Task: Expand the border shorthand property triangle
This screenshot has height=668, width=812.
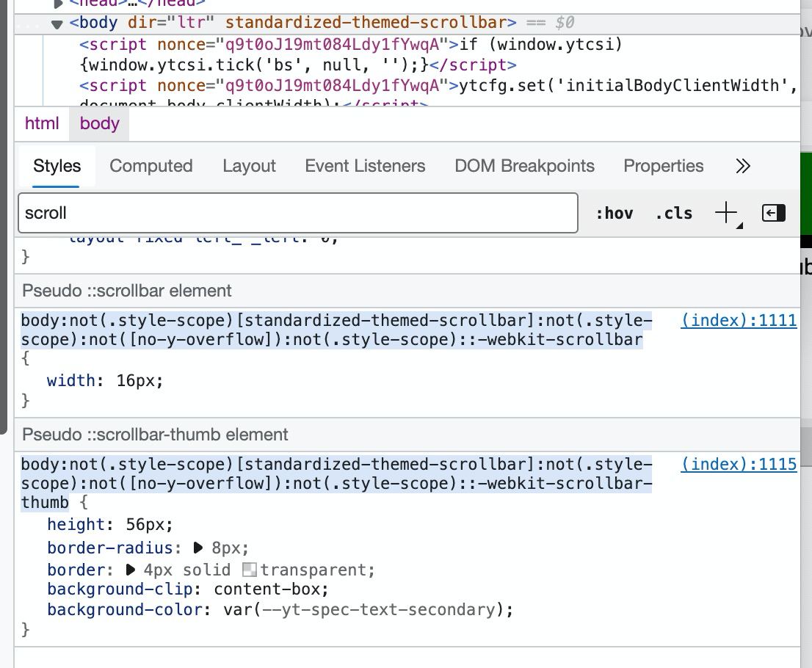Action: point(131,570)
